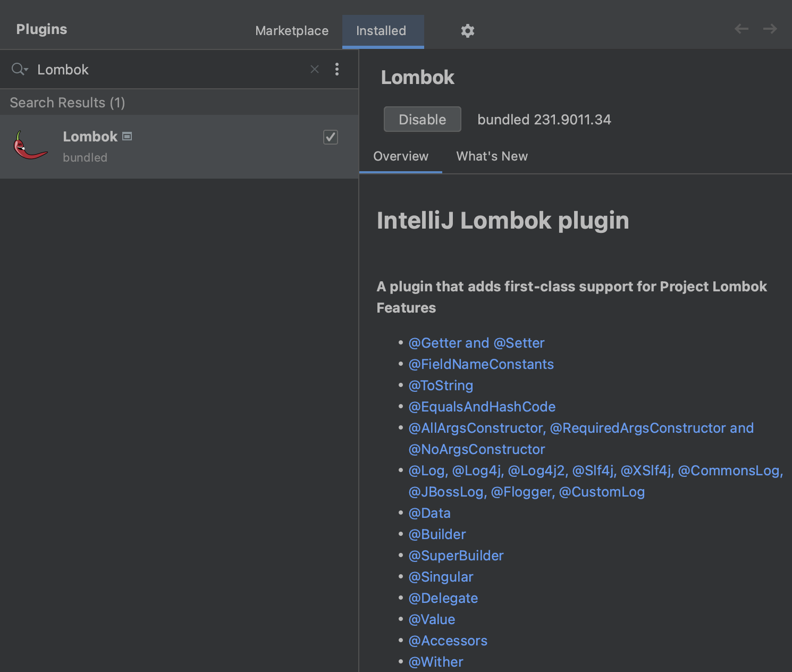Open the @Wither link
Screen dimensions: 792x672
coord(436,662)
